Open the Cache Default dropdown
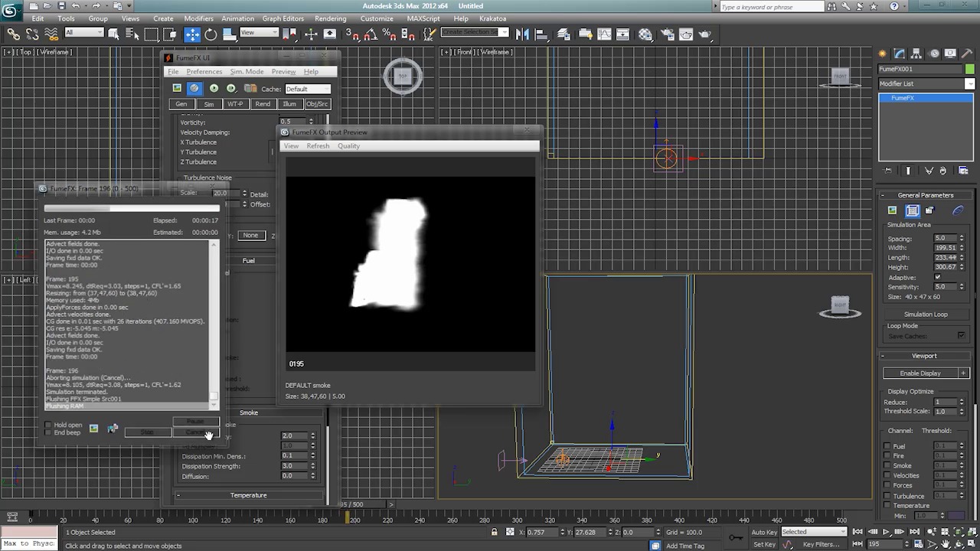The image size is (980, 551). 308,89
